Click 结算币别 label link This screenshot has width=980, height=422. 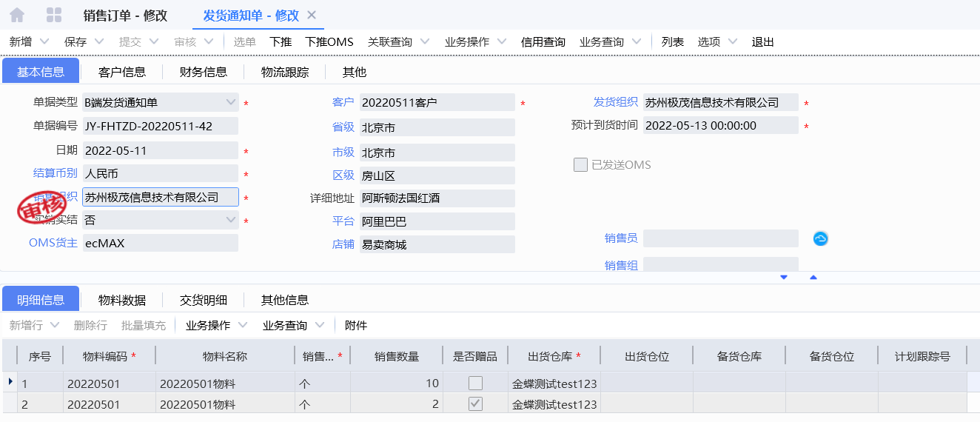click(56, 173)
